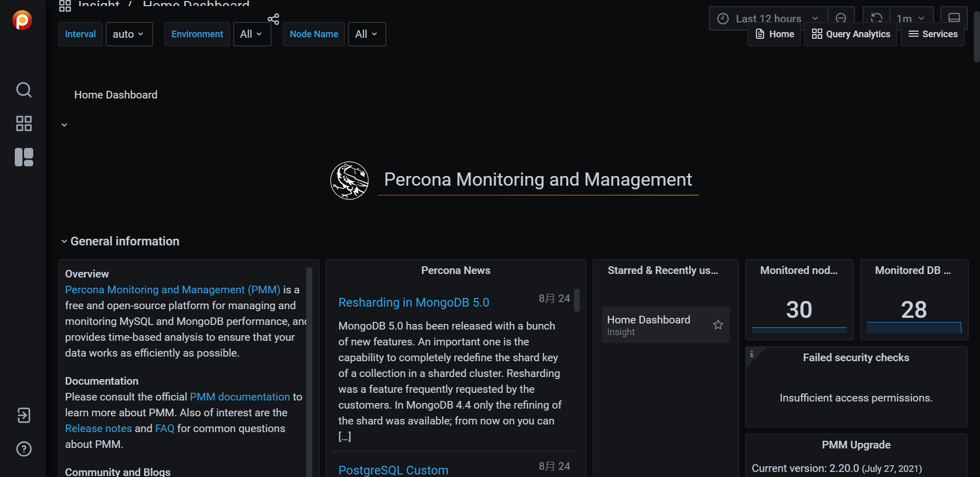Open the Query Analytics menu

tap(850, 34)
